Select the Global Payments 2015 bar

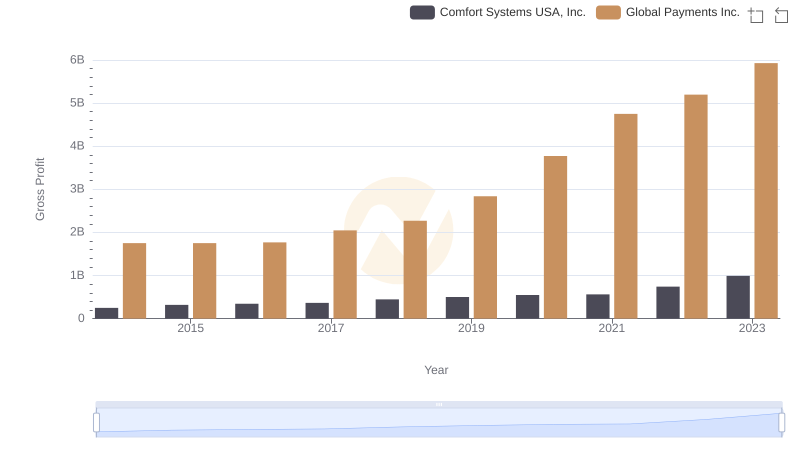(x=205, y=281)
